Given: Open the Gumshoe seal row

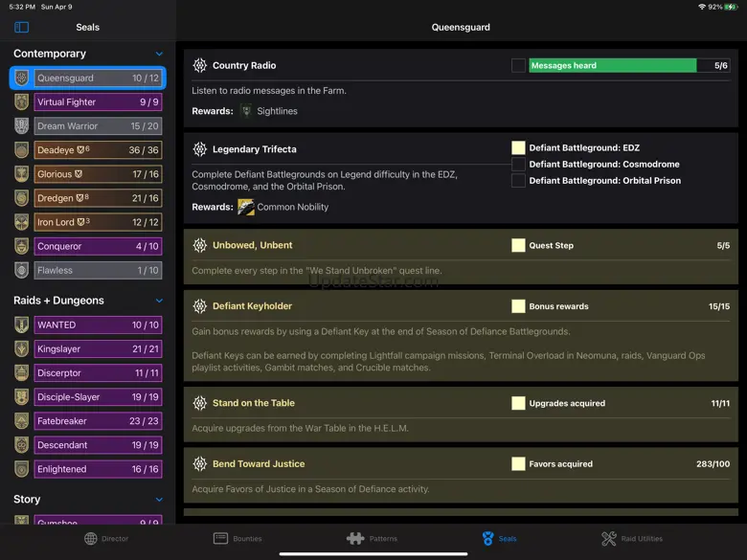Looking at the screenshot, I should pyautogui.click(x=98, y=520).
